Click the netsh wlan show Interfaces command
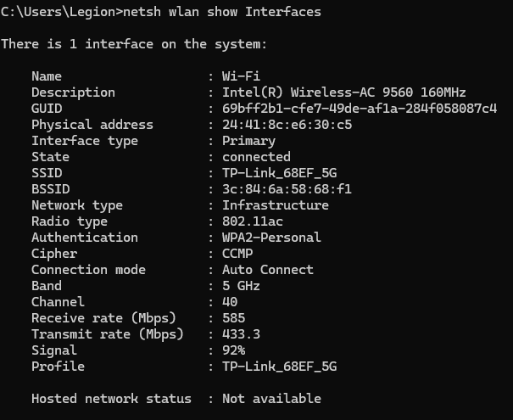 [222, 12]
